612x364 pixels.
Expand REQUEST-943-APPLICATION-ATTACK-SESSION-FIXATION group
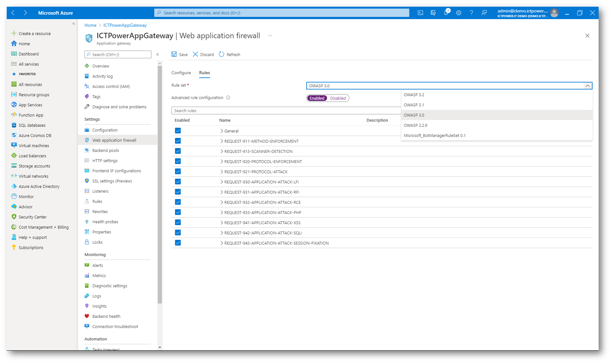(221, 243)
